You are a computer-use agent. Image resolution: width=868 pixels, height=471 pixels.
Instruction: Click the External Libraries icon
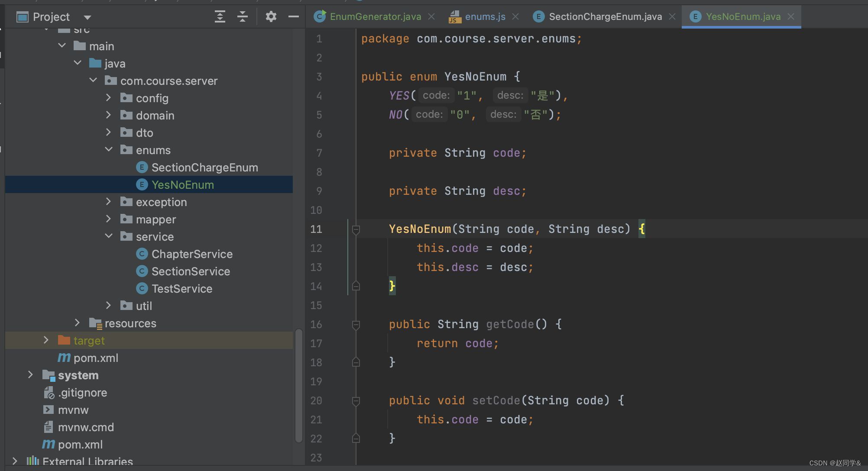pos(33,461)
